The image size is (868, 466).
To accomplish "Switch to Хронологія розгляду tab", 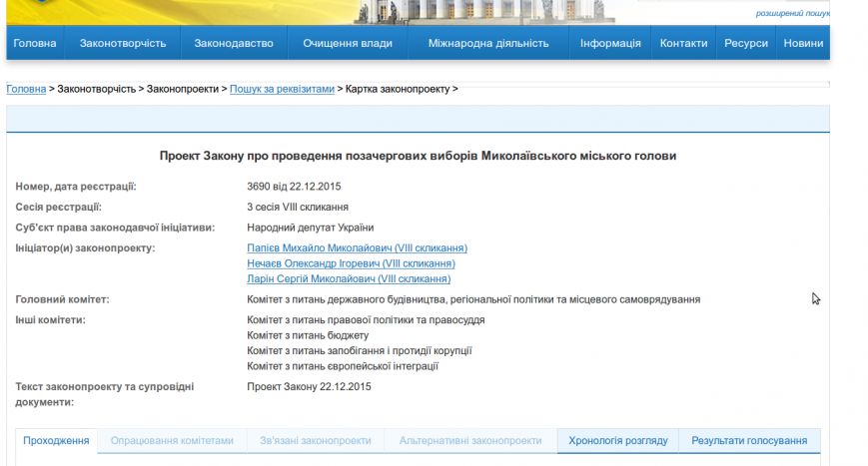I will [618, 441].
